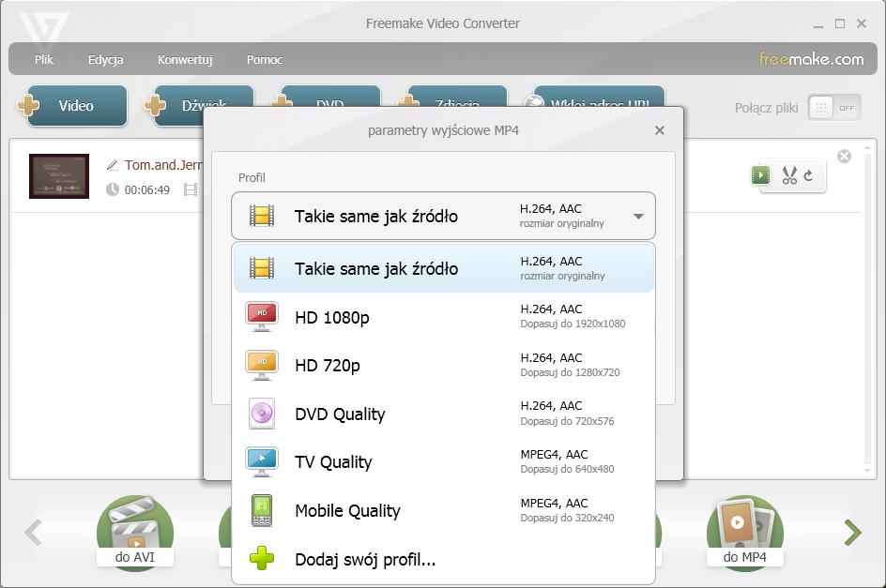This screenshot has width=886, height=588.
Task: Click Dodaj swój profil option
Action: [x=443, y=559]
